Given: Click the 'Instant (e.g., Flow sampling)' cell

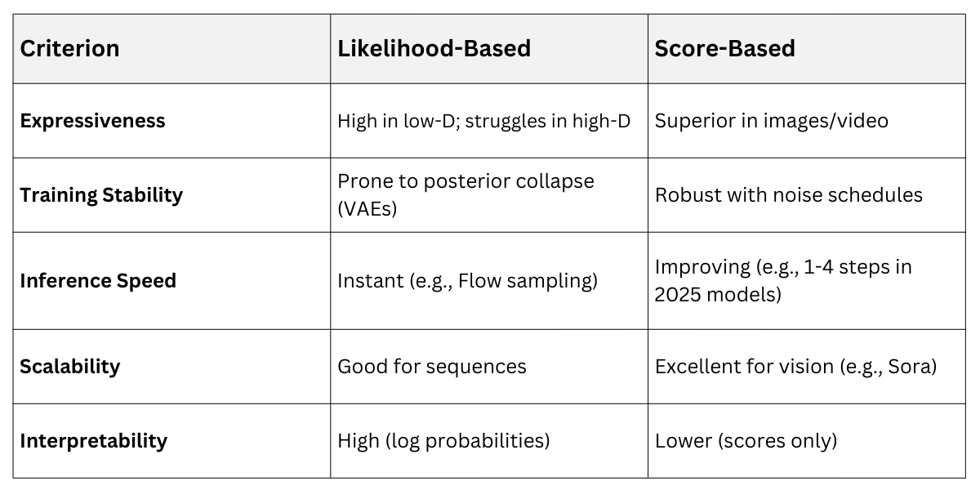Looking at the screenshot, I should pyautogui.click(x=467, y=281).
